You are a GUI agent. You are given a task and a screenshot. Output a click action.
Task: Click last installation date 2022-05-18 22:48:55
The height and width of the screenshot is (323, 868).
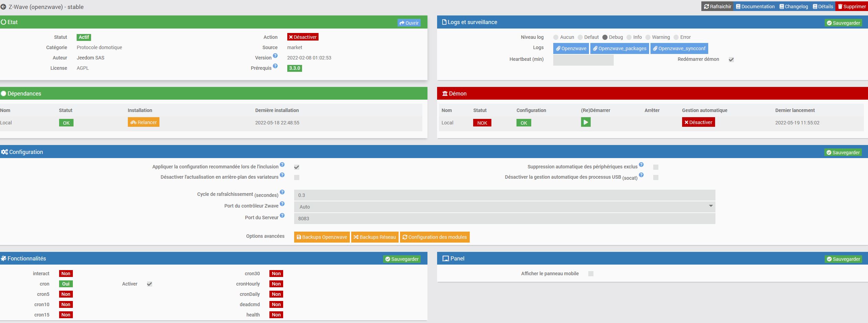click(x=277, y=123)
